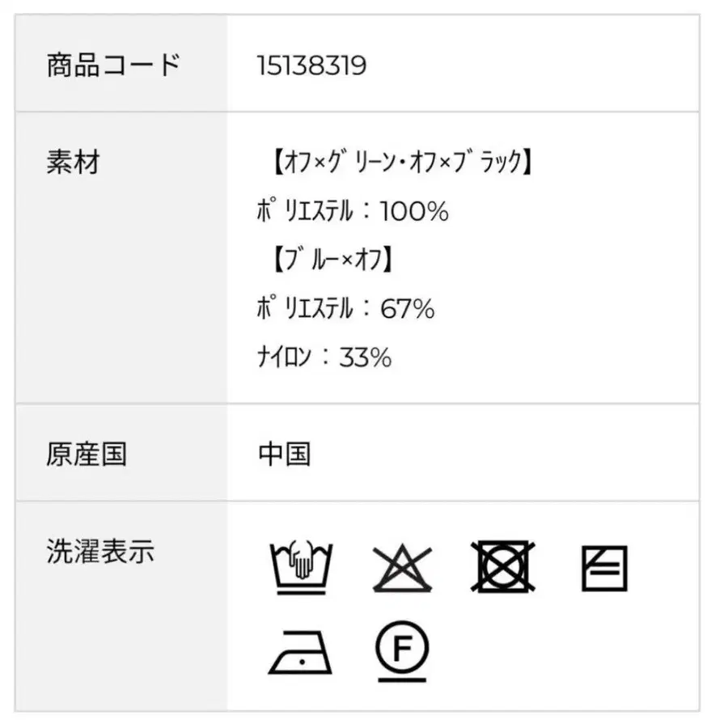Click the ポリエステル：67% text line
Screen dimensions: 728x728
point(345,308)
